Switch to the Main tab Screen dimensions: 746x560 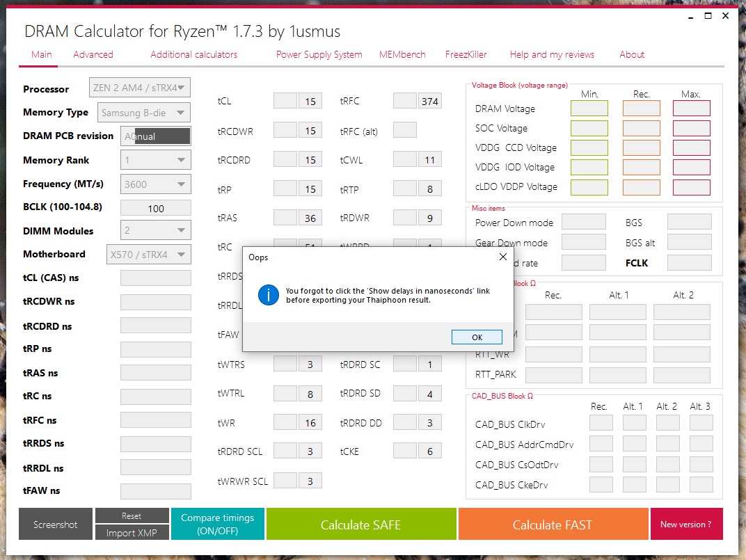pyautogui.click(x=41, y=54)
